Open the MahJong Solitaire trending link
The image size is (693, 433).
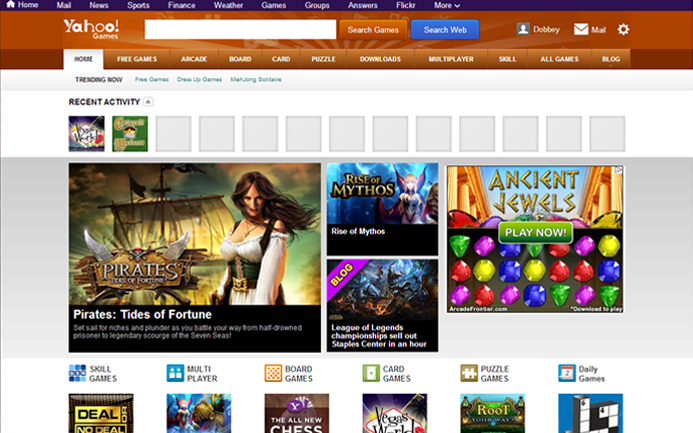click(x=256, y=80)
